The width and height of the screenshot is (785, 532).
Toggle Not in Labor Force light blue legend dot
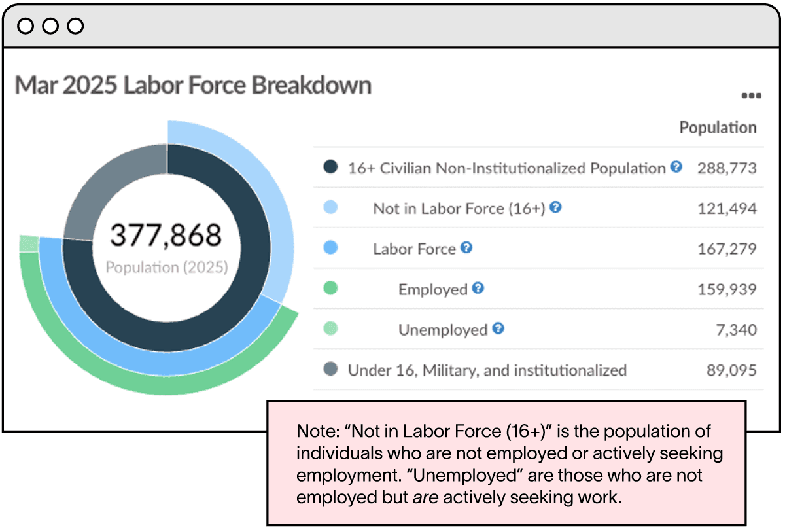click(330, 208)
